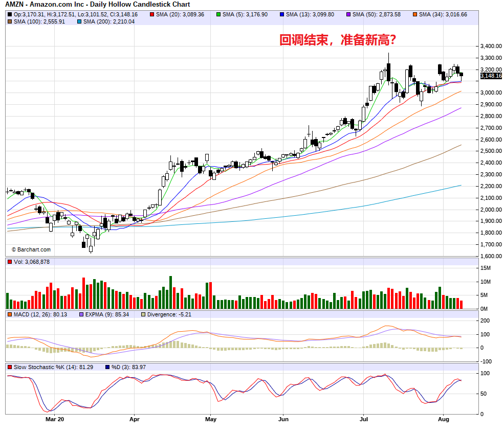Click the blue SMA (13) legend swatch
The height and width of the screenshot is (435, 504).
282,14
